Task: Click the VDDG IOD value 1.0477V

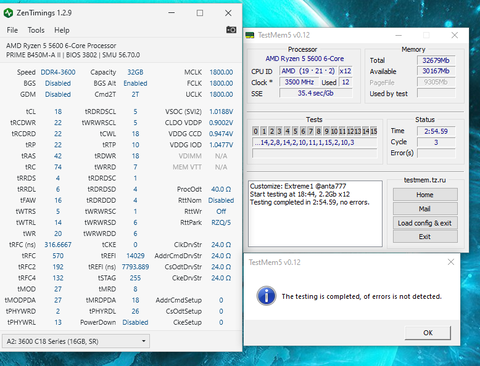Action: (221, 145)
